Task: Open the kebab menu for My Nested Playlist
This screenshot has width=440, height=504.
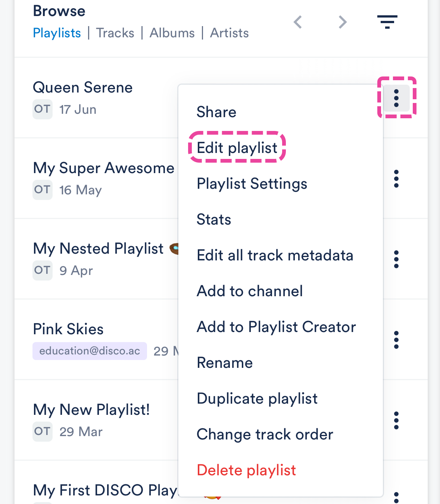Action: click(x=396, y=259)
